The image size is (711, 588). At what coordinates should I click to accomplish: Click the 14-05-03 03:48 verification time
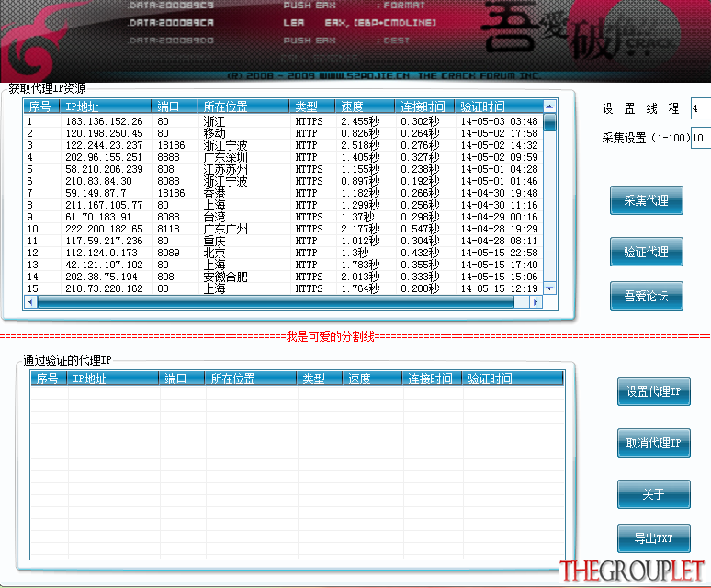pyautogui.click(x=499, y=121)
